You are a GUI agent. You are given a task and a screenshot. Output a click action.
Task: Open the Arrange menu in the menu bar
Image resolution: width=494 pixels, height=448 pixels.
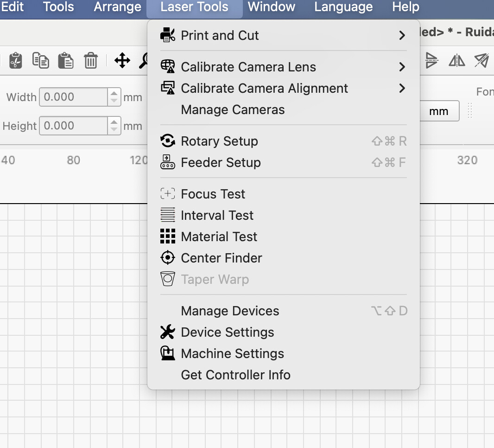[117, 7]
